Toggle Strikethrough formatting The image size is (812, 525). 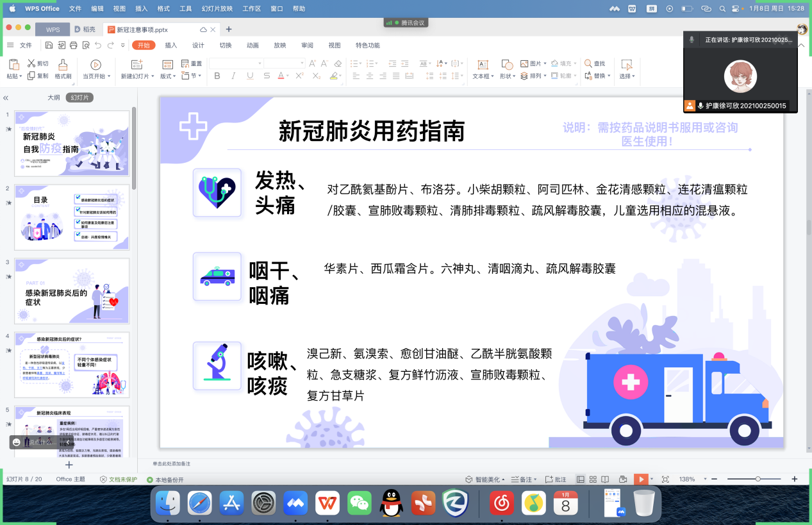[x=265, y=76]
